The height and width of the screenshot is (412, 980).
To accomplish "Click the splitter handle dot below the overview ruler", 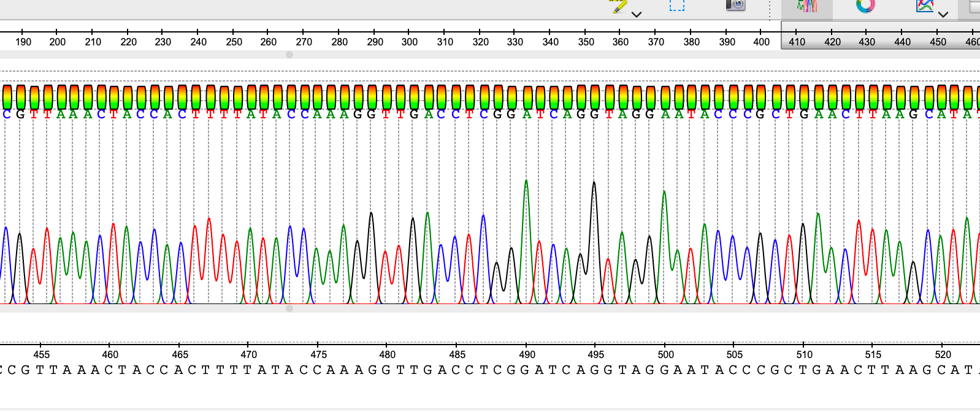I will [x=289, y=55].
